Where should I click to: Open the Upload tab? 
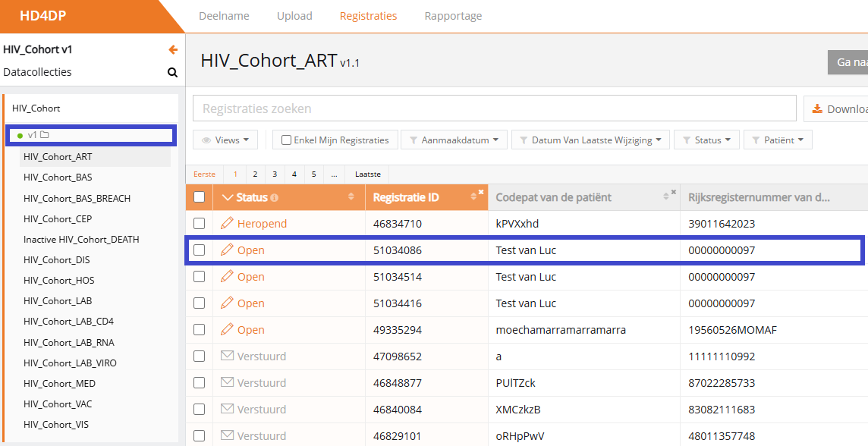coord(294,16)
